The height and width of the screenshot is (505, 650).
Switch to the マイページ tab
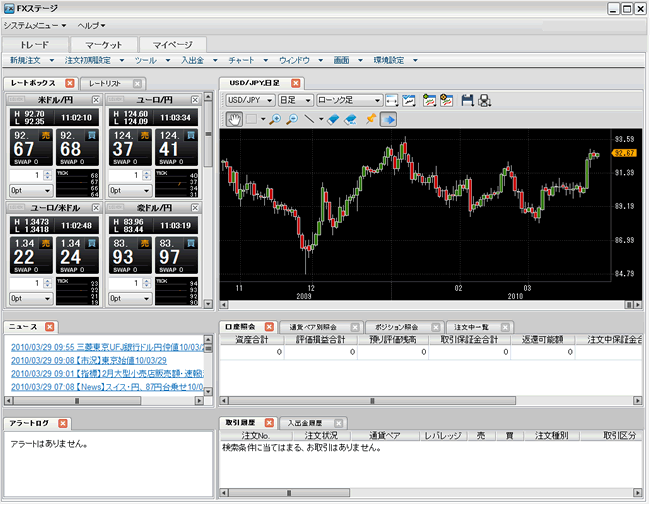[x=172, y=45]
